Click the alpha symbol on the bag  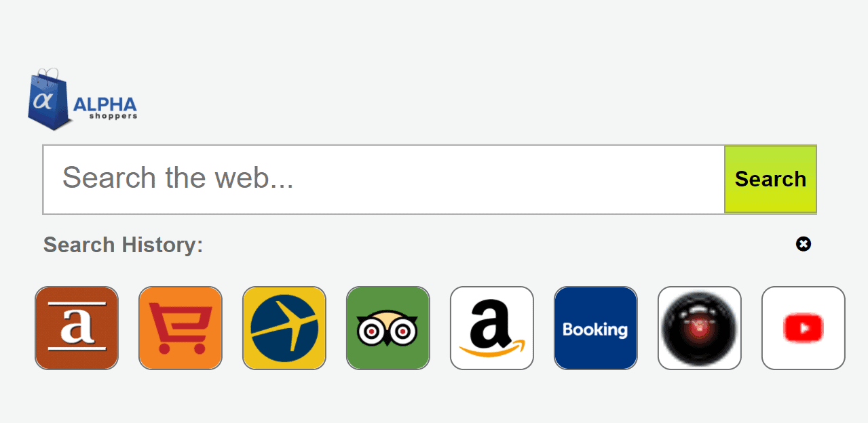[43, 101]
